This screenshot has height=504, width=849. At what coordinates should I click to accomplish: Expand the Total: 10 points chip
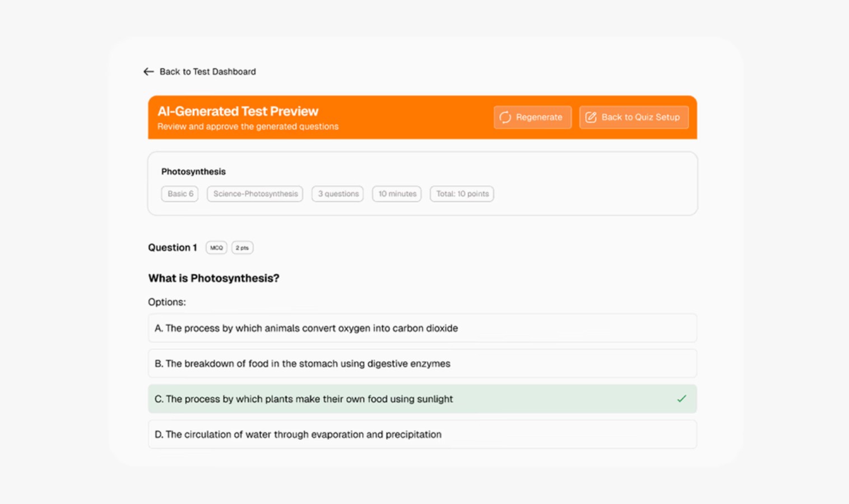click(461, 193)
